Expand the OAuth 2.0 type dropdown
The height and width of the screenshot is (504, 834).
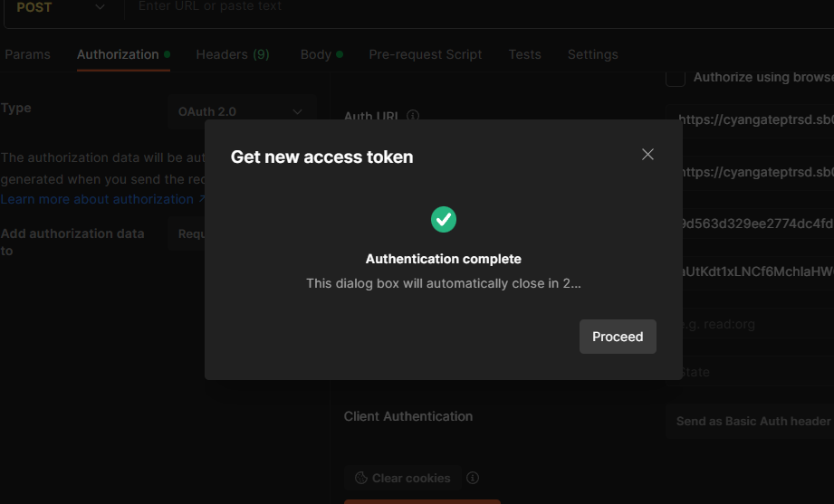coord(241,111)
